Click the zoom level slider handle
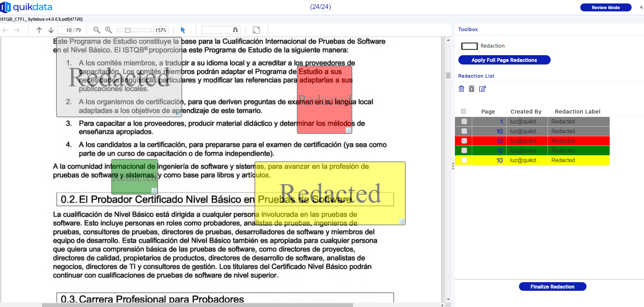The width and height of the screenshot is (644, 307). pyautogui.click(x=127, y=30)
